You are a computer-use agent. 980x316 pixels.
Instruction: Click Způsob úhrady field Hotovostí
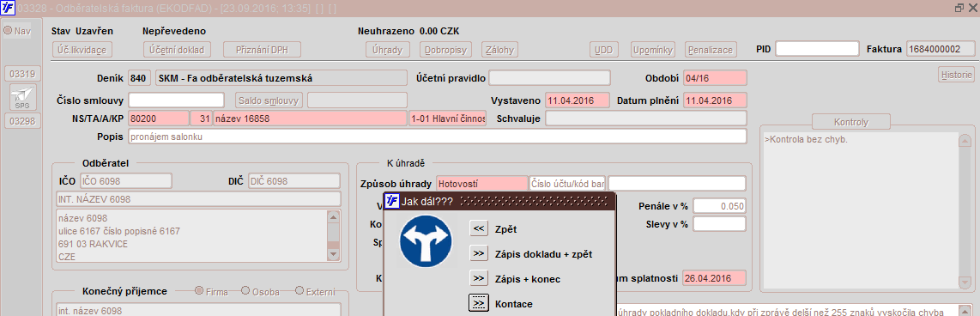click(482, 184)
